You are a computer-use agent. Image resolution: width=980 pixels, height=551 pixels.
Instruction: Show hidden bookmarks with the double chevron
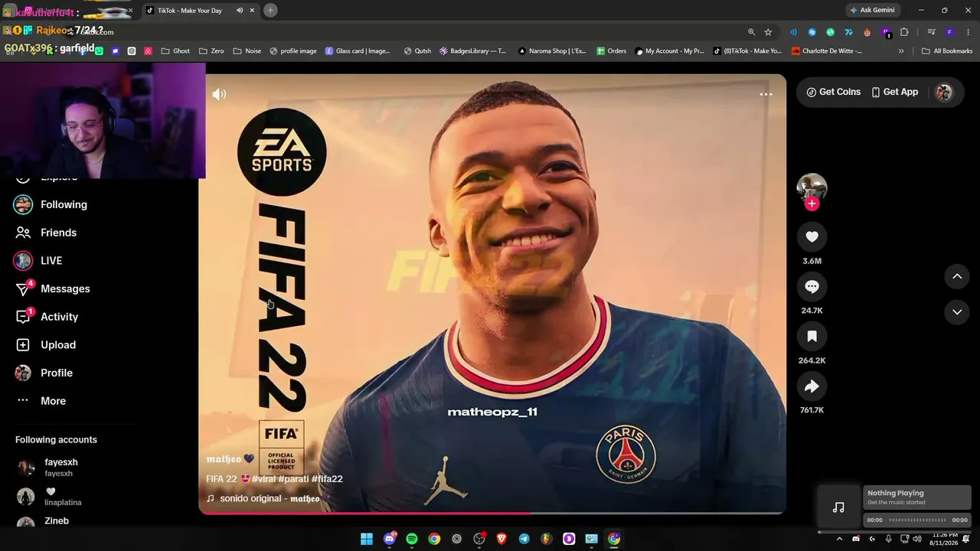point(901,51)
